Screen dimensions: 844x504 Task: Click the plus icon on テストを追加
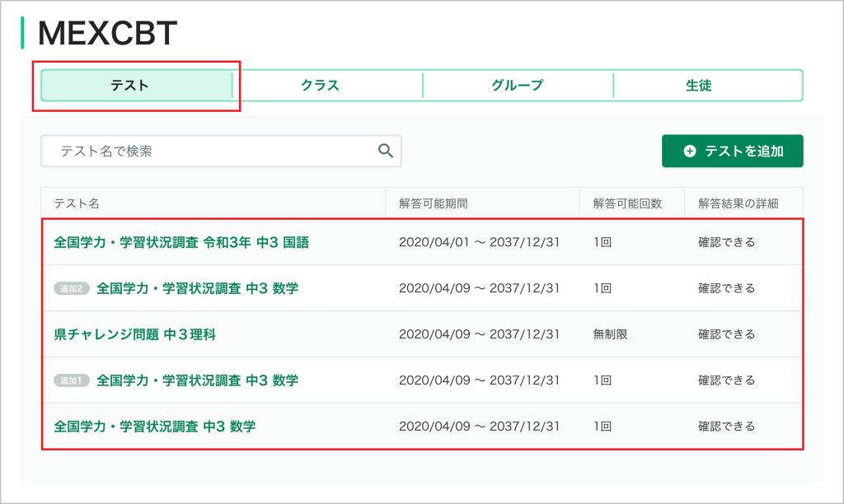pos(690,152)
